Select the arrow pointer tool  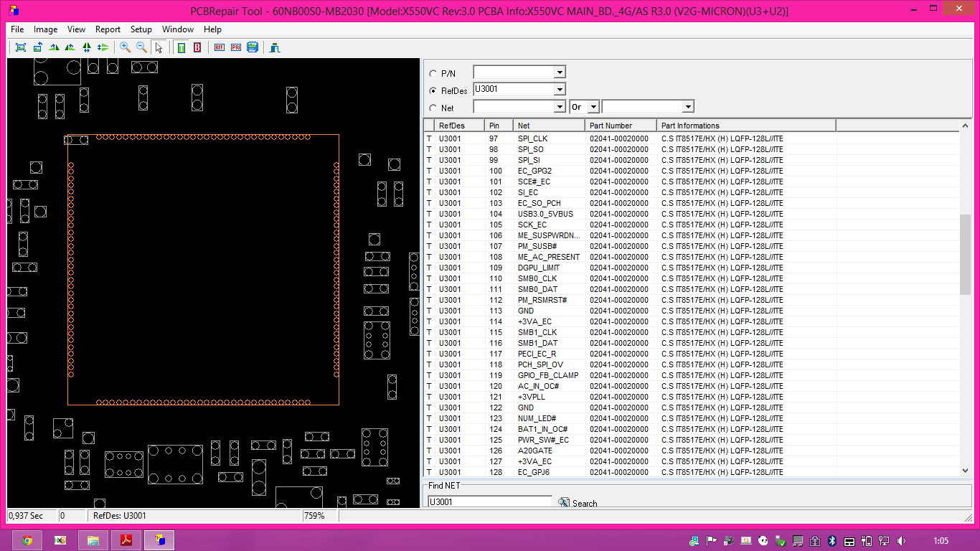(159, 47)
